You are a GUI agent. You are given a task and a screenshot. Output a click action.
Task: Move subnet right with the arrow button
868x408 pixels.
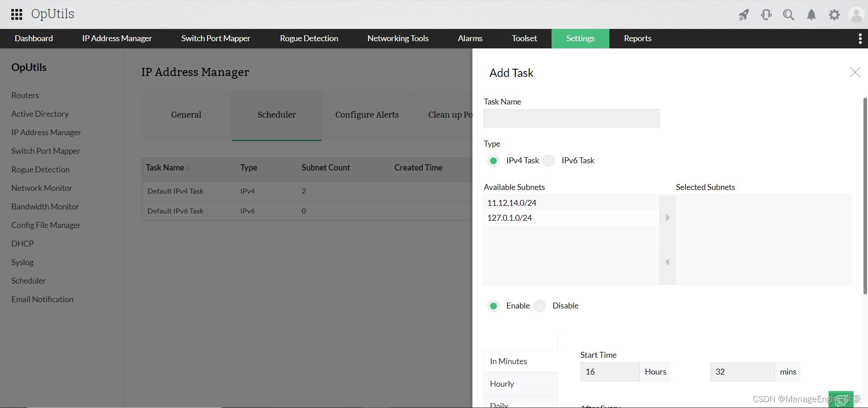point(667,218)
